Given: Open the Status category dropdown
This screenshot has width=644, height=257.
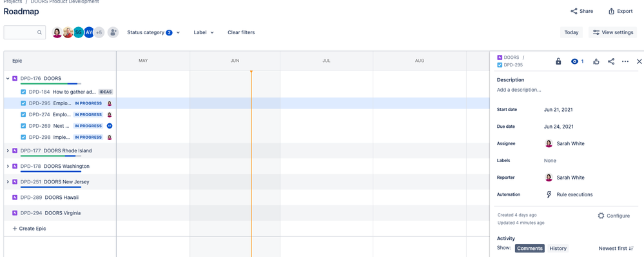Looking at the screenshot, I should [153, 32].
